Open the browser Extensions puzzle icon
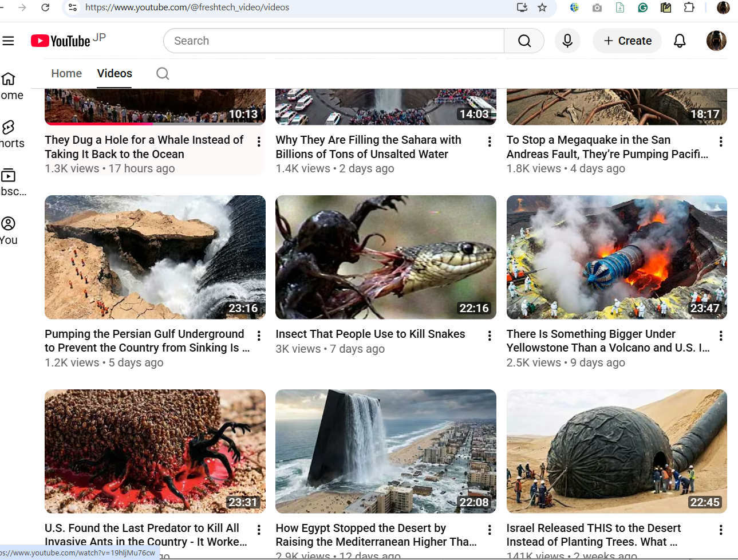The height and width of the screenshot is (560, 738). point(689,7)
